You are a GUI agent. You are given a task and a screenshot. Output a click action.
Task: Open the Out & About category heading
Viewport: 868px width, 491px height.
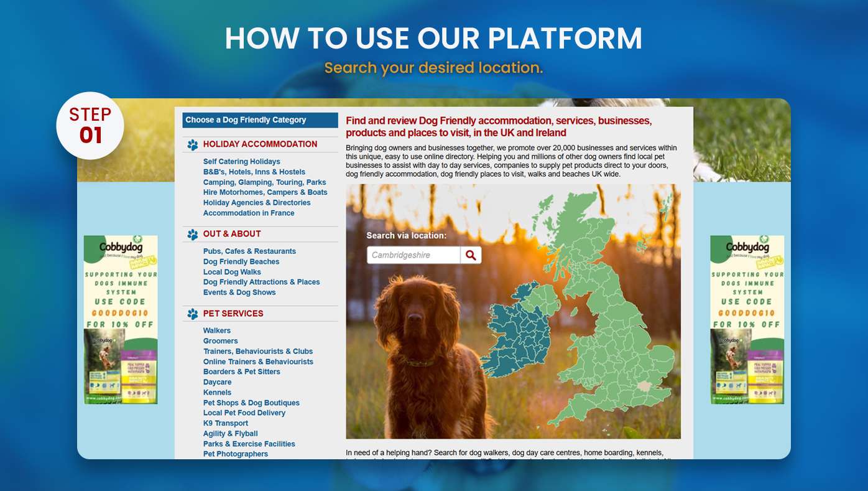point(232,234)
